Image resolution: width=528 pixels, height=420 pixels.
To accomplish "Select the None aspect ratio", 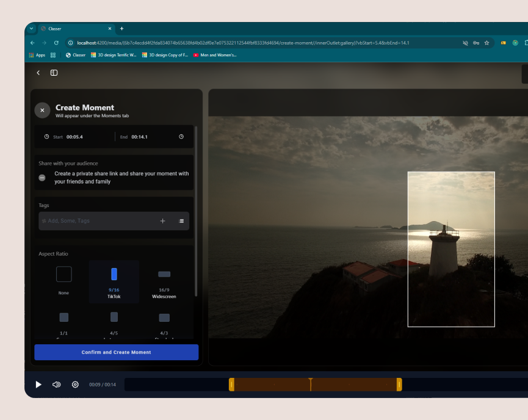I will point(63,281).
